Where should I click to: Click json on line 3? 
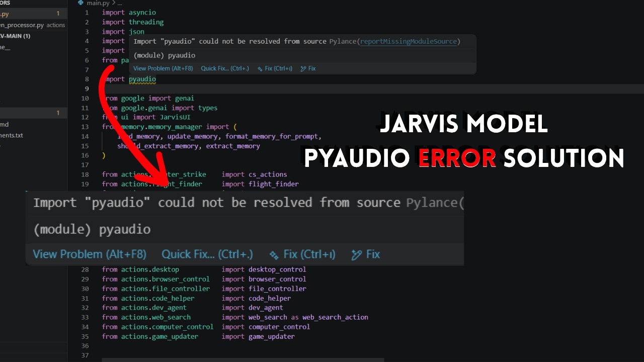point(136,31)
